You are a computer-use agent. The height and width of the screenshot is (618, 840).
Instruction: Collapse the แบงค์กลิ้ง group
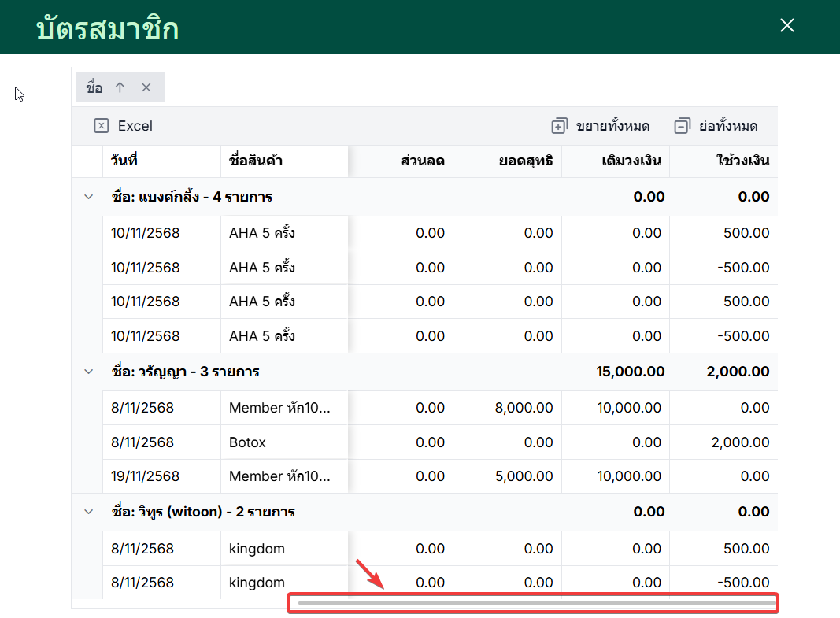coord(88,197)
